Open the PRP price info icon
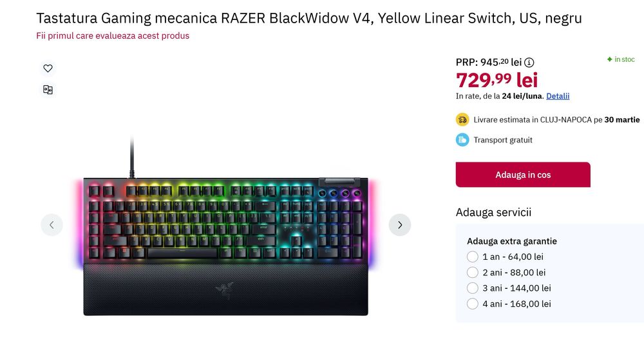644x354 pixels. tap(529, 63)
